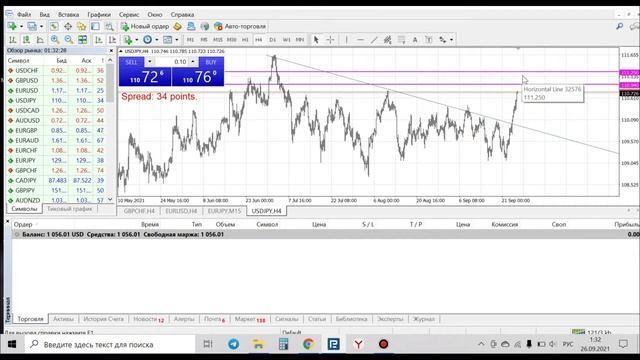Open the Templates icon

(x=167, y=40)
